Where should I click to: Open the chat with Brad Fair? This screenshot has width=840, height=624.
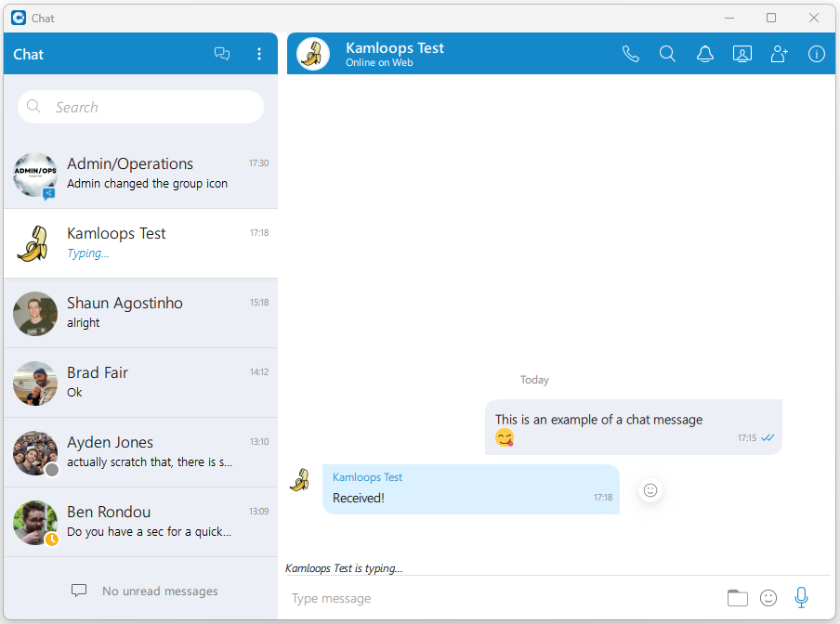[x=140, y=383]
